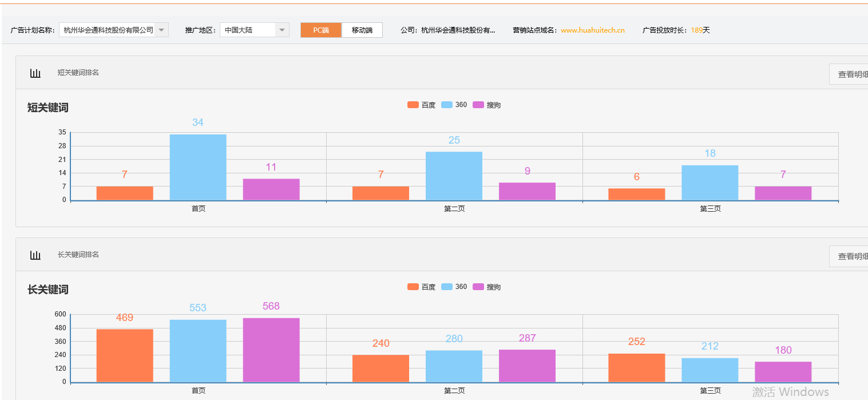This screenshot has height=400, width=868.
Task: Click the blue 360 bar valued 34
Action: (198, 167)
